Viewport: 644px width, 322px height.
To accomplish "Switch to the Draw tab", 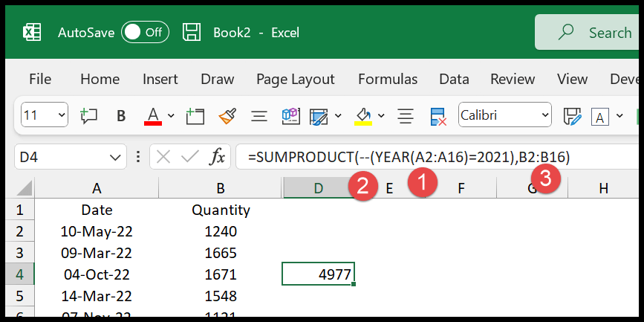I will (x=218, y=79).
